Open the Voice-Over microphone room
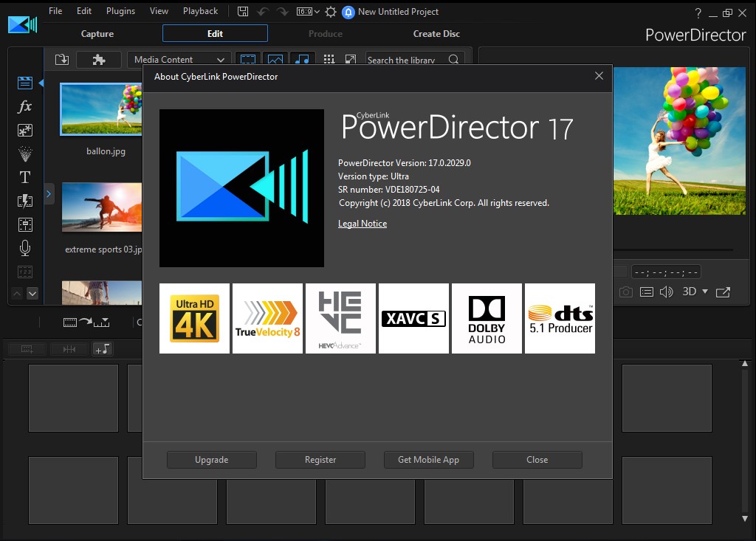The image size is (756, 541). [25, 248]
